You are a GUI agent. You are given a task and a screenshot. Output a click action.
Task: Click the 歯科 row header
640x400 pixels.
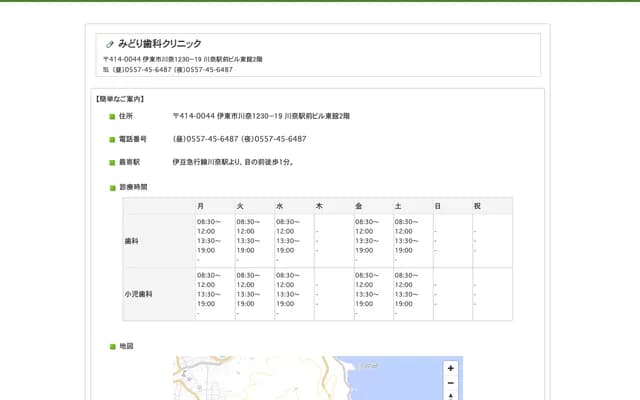pyautogui.click(x=159, y=241)
